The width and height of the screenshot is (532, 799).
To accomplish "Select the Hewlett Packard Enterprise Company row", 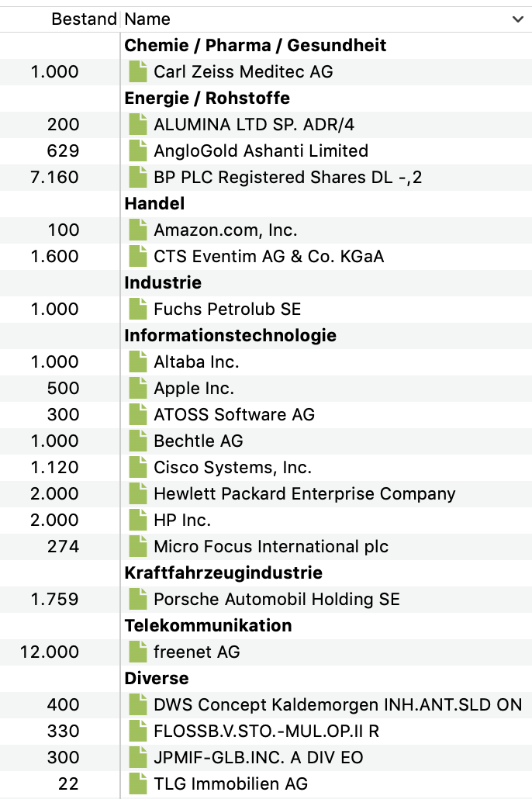I will [x=304, y=494].
